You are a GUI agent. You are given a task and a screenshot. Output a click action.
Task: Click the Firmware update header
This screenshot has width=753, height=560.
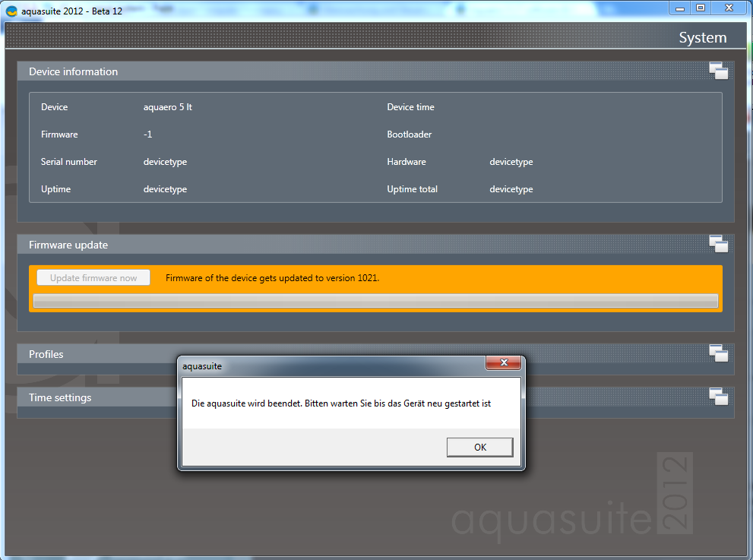pos(375,245)
